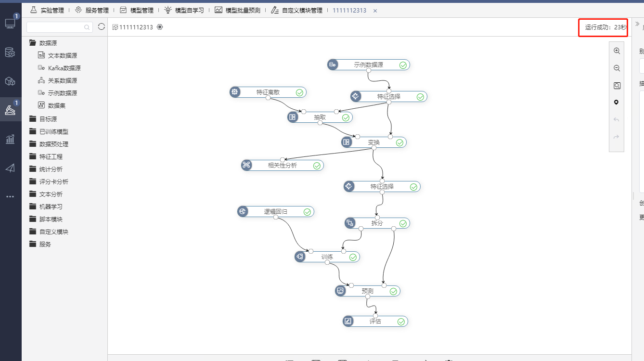Viewport: 644px width, 361px height.
Task: Click the green check on 评估 node
Action: 401,322
